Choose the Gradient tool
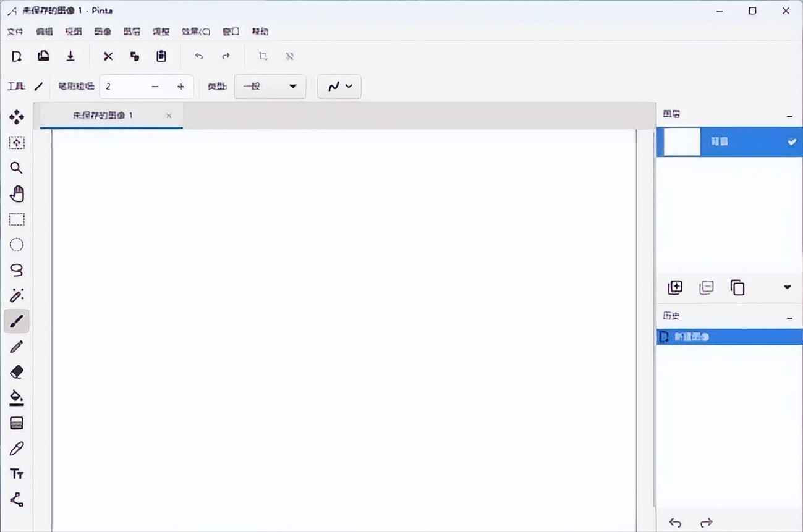 point(17,423)
